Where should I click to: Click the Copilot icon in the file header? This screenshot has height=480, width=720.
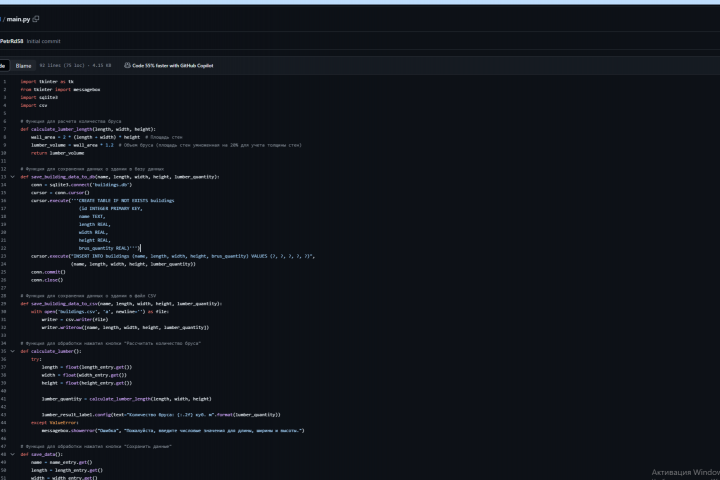click(x=127, y=65)
